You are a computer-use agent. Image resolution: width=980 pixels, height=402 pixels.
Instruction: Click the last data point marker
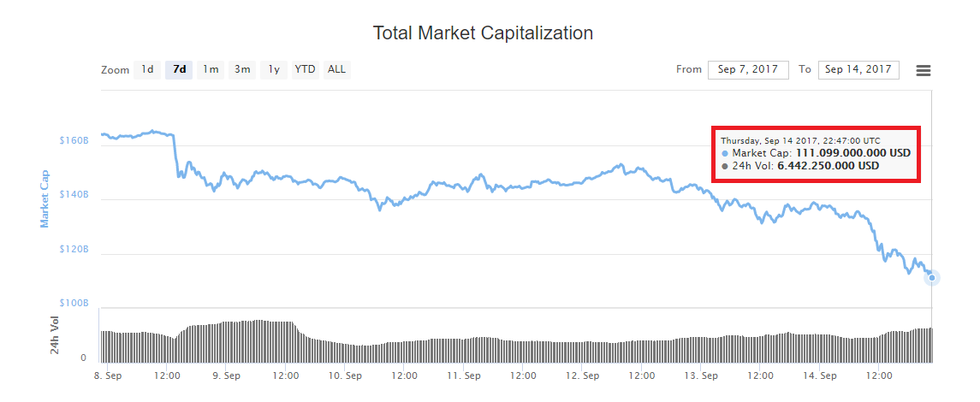(932, 277)
